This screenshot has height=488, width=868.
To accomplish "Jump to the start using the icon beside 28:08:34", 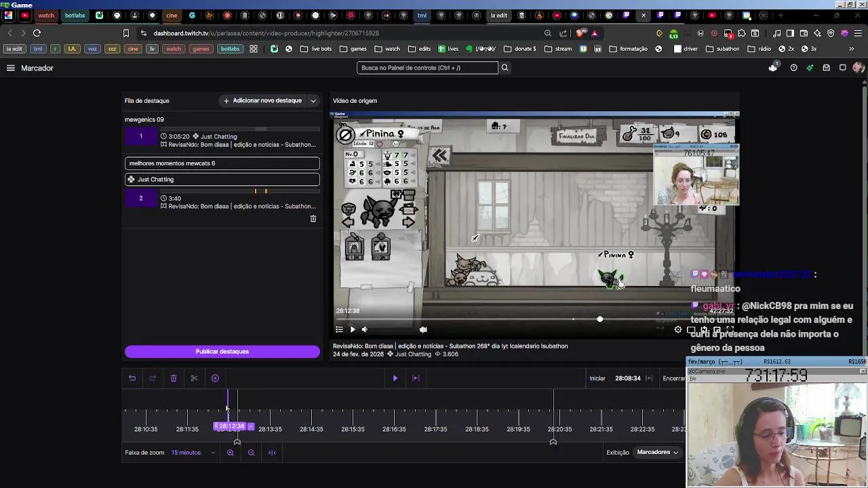I will tap(650, 378).
